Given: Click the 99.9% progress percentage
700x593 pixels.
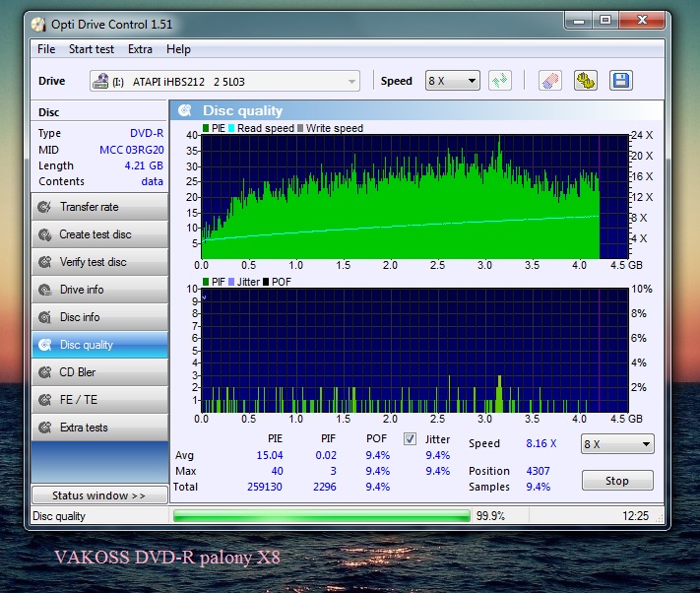Looking at the screenshot, I should click(490, 516).
